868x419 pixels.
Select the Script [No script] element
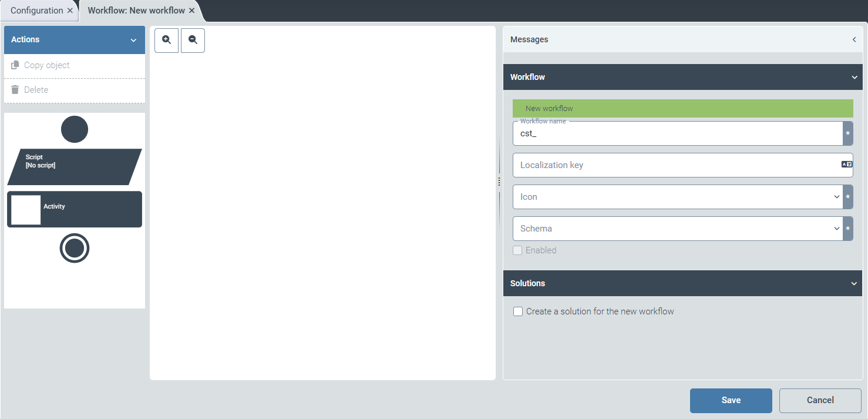[x=74, y=165]
